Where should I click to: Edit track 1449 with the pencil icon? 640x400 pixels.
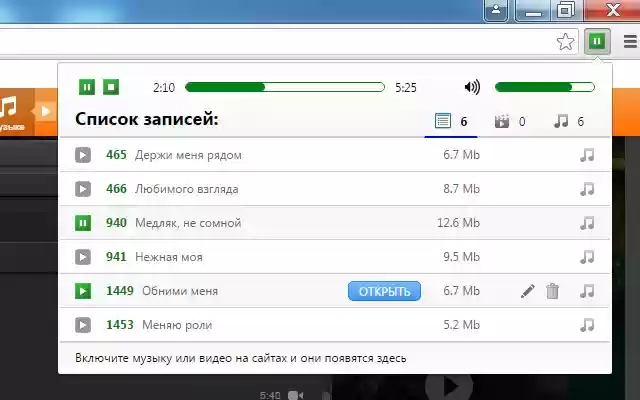point(527,291)
